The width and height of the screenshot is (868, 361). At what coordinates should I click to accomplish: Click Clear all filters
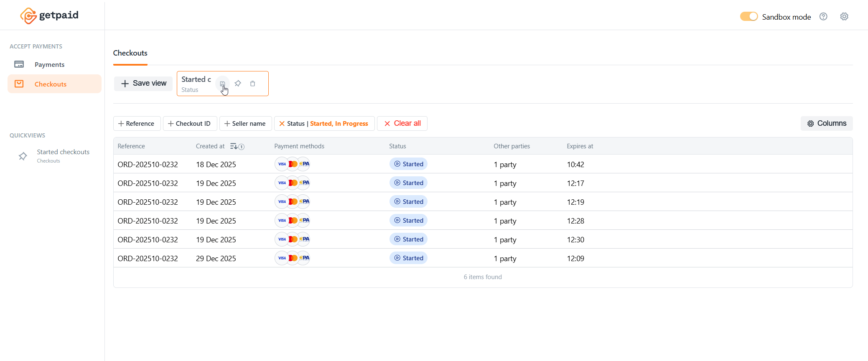402,123
